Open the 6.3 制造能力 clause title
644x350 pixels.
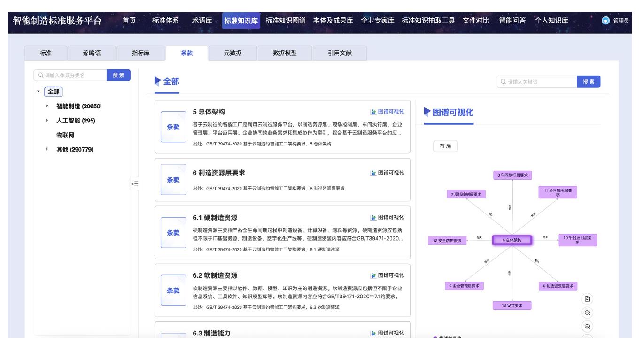[211, 334]
